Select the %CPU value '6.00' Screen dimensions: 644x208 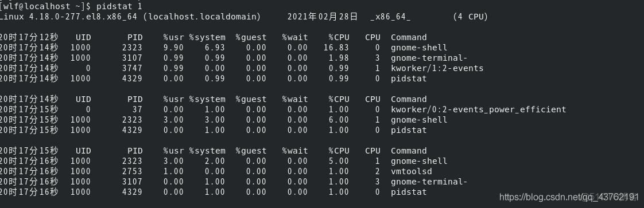339,120
